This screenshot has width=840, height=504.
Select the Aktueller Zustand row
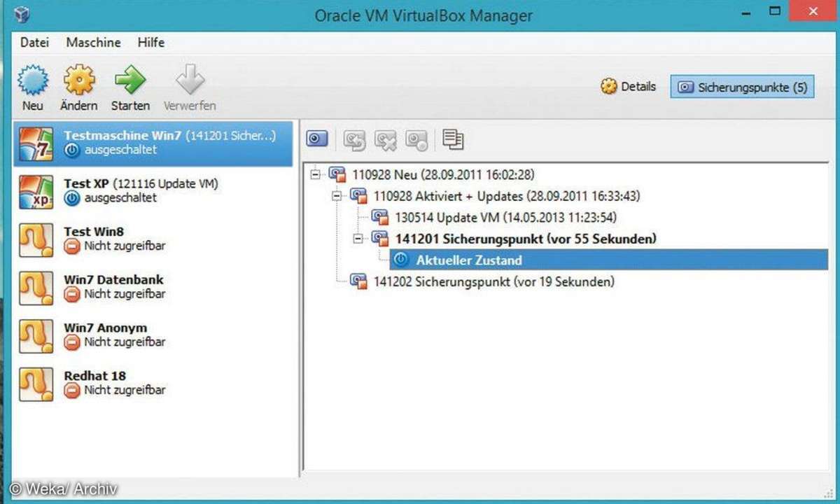(x=608, y=260)
